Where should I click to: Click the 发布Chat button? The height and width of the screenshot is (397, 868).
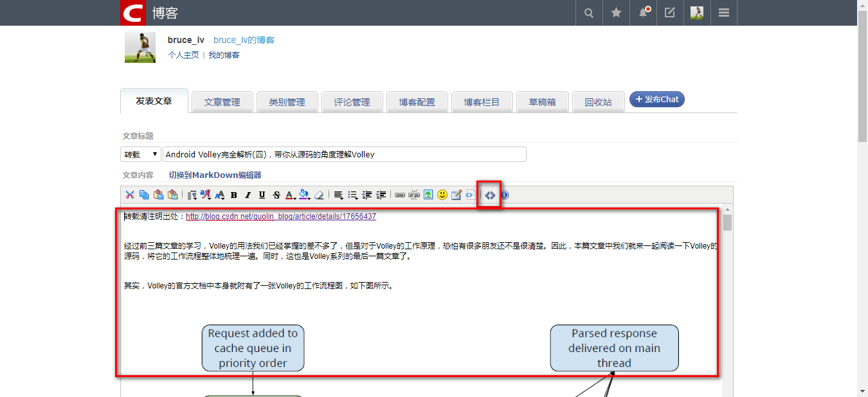[x=657, y=100]
